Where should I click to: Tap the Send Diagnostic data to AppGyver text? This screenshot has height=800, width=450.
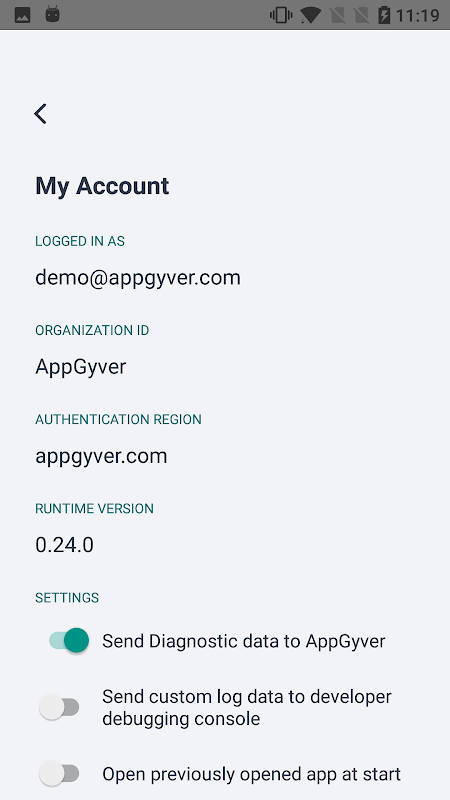tap(243, 641)
